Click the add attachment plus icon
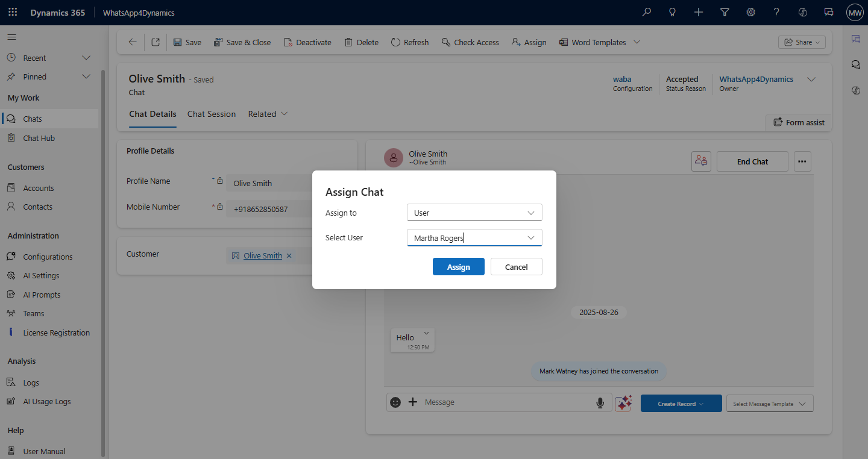 [x=413, y=402]
